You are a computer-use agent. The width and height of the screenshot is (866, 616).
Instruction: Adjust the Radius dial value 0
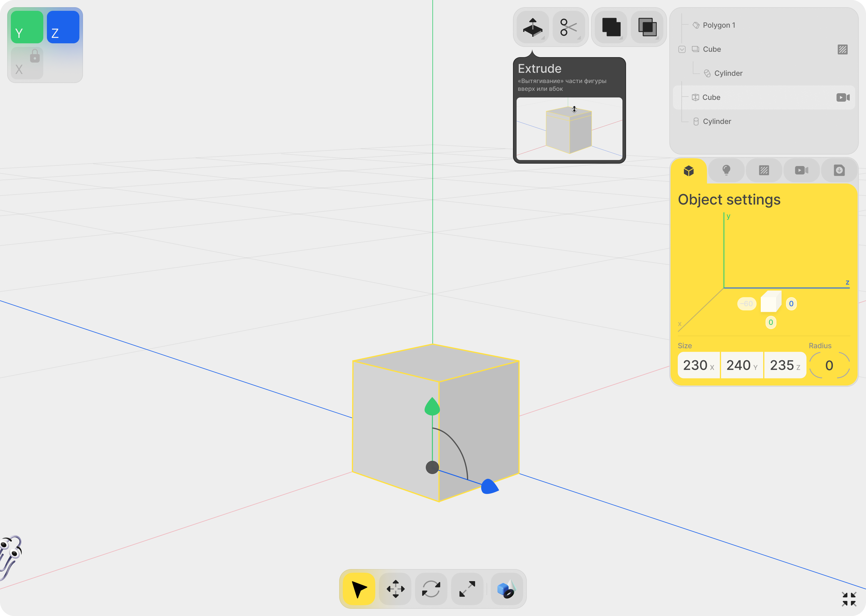coord(829,365)
